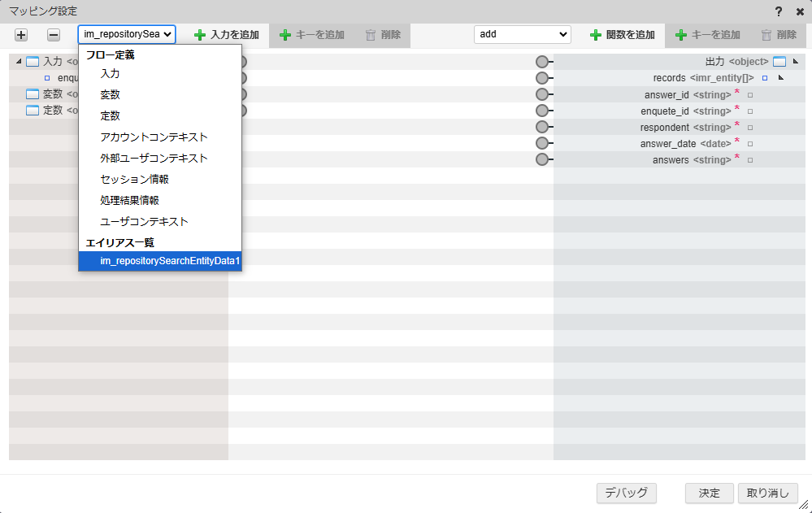Click the collapse-all minus icon
The width and height of the screenshot is (812, 513).
(53, 35)
